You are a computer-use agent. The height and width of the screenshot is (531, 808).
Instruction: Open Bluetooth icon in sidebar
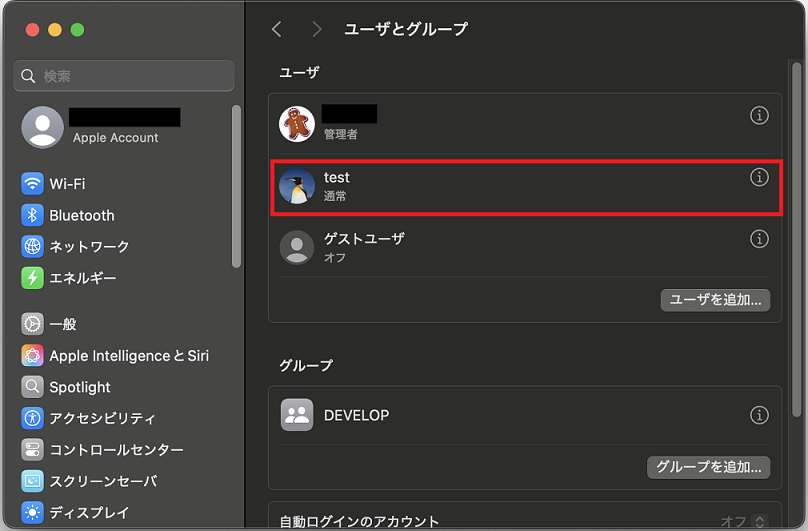tap(32, 215)
